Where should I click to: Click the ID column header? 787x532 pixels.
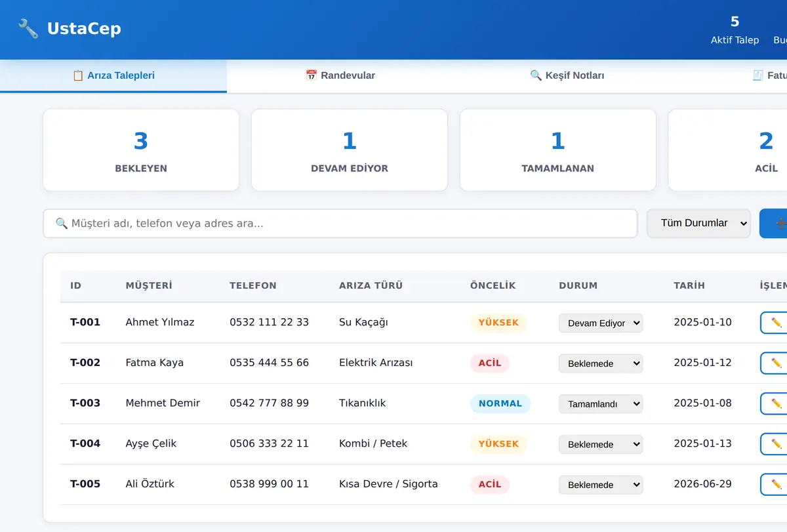(x=76, y=285)
